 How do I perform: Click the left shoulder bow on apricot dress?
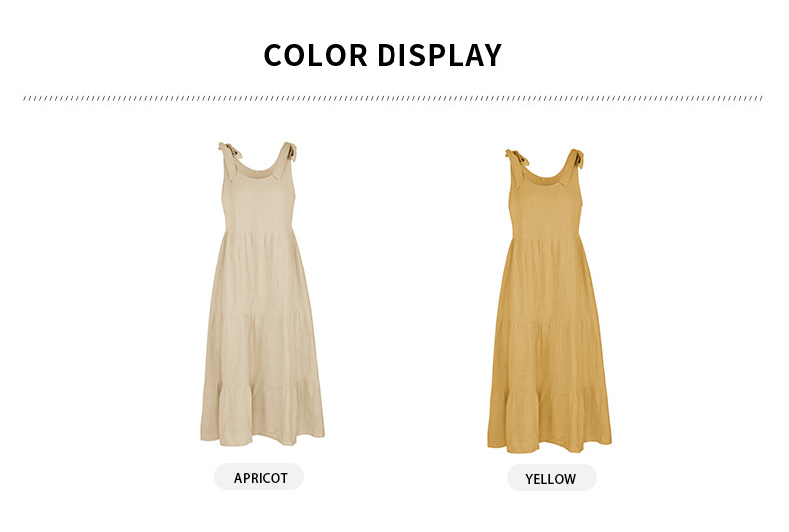229,152
